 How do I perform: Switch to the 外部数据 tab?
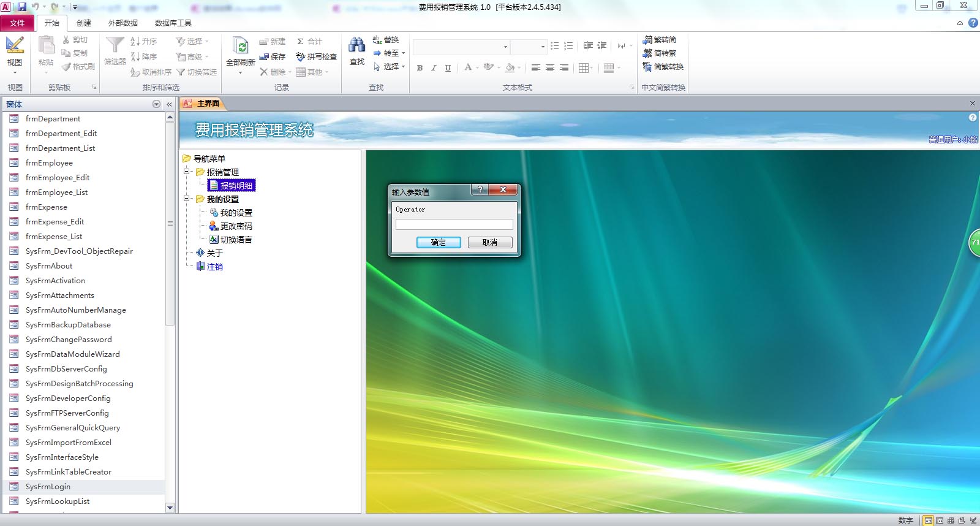[123, 23]
